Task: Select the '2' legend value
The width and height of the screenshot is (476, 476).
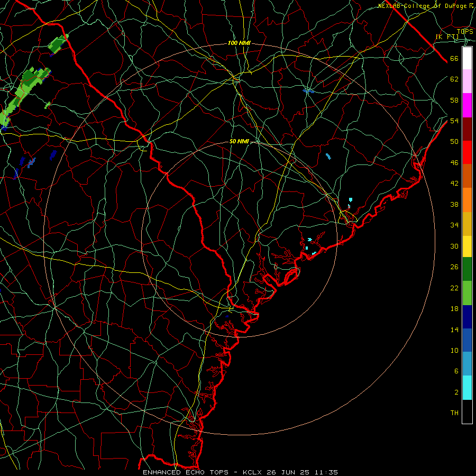Action: pyautogui.click(x=456, y=392)
